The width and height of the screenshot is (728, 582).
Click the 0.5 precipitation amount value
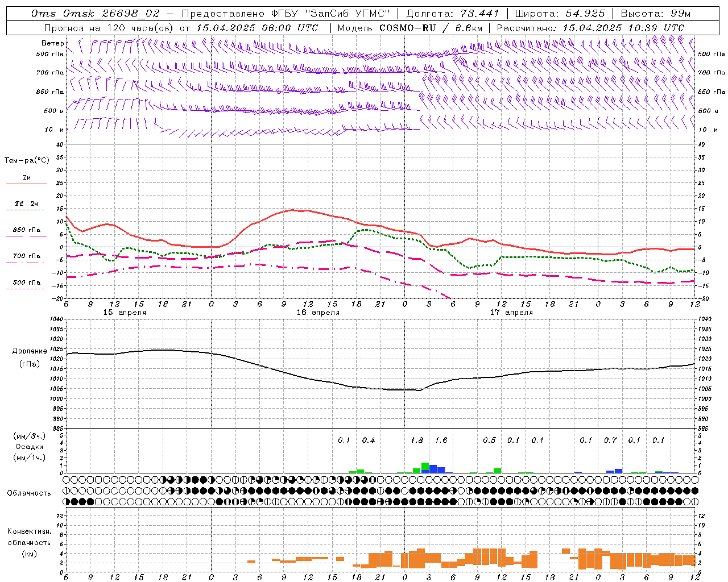[489, 440]
